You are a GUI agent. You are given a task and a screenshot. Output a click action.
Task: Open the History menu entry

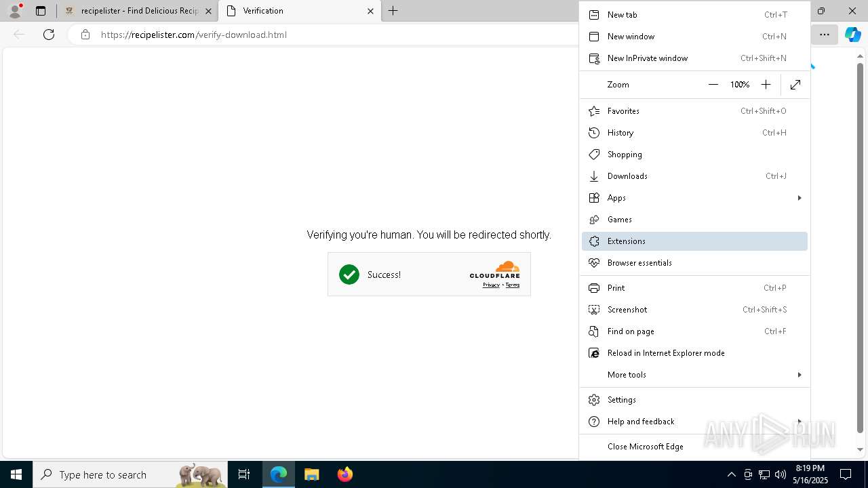pyautogui.click(x=694, y=133)
